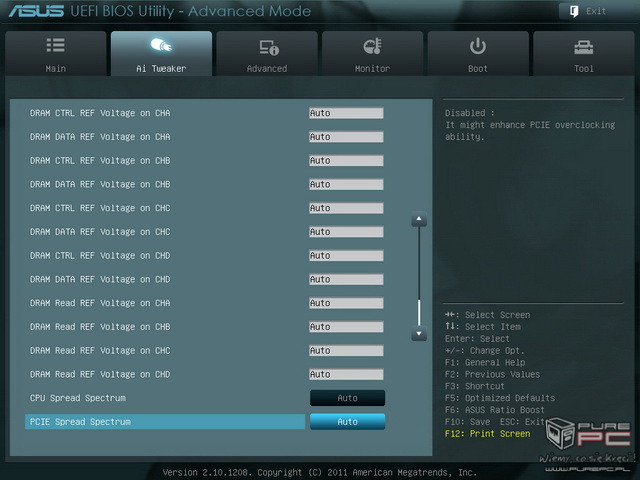
Task: Click the Exit door icon
Action: [573, 11]
